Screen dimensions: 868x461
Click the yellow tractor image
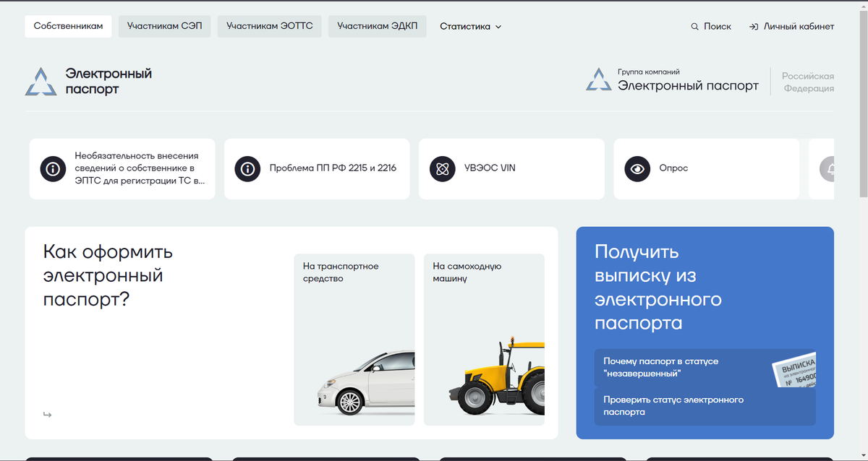click(x=497, y=374)
